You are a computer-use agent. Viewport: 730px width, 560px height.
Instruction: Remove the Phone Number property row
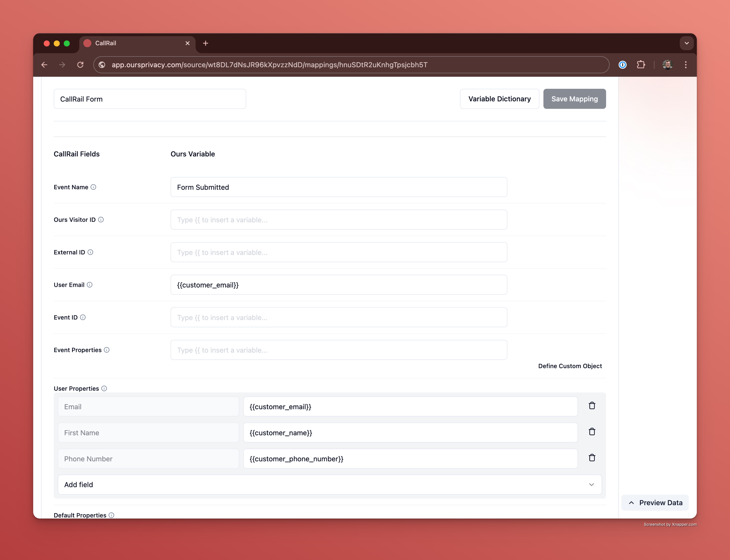pyautogui.click(x=592, y=458)
